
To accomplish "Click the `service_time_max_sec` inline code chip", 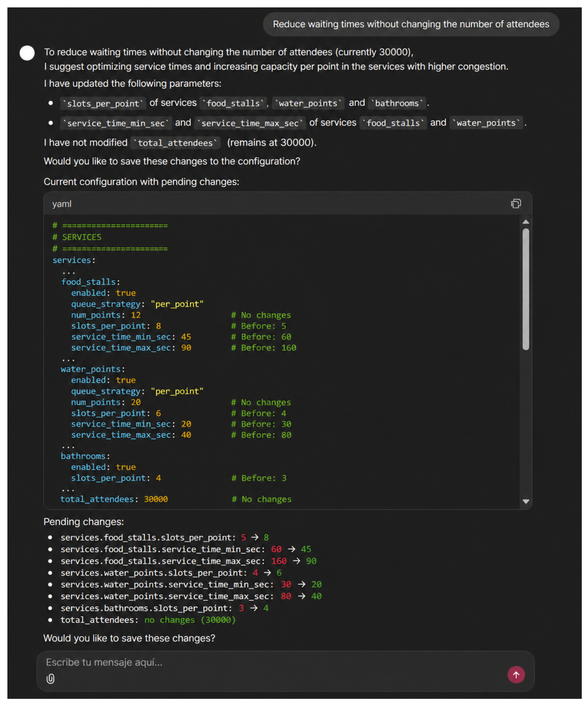I will pyautogui.click(x=250, y=123).
